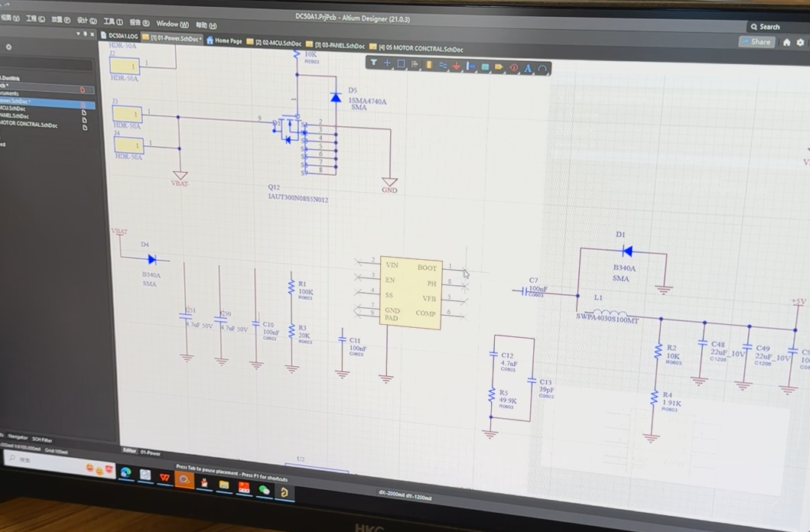Close the Projects panel with the X
Screen dimensions: 810x532
pos(93,34)
